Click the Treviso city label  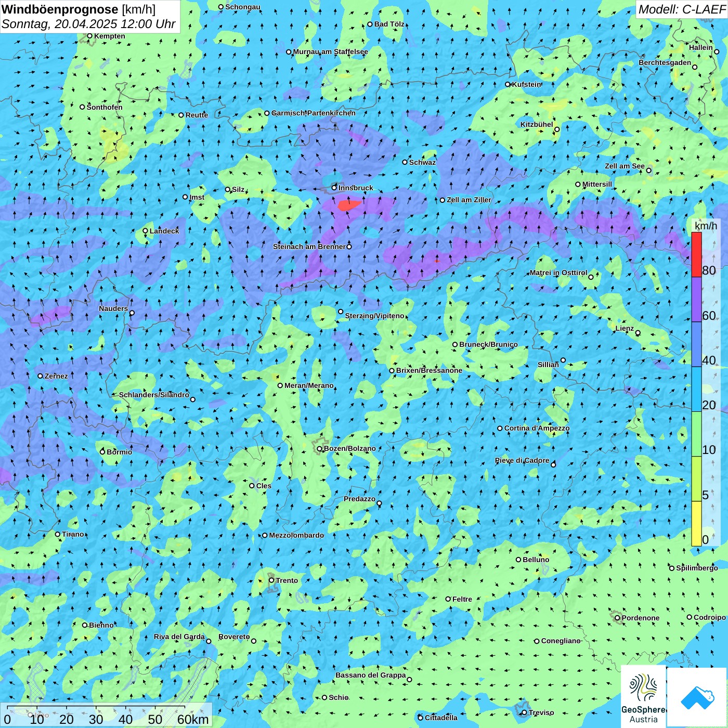(541, 712)
